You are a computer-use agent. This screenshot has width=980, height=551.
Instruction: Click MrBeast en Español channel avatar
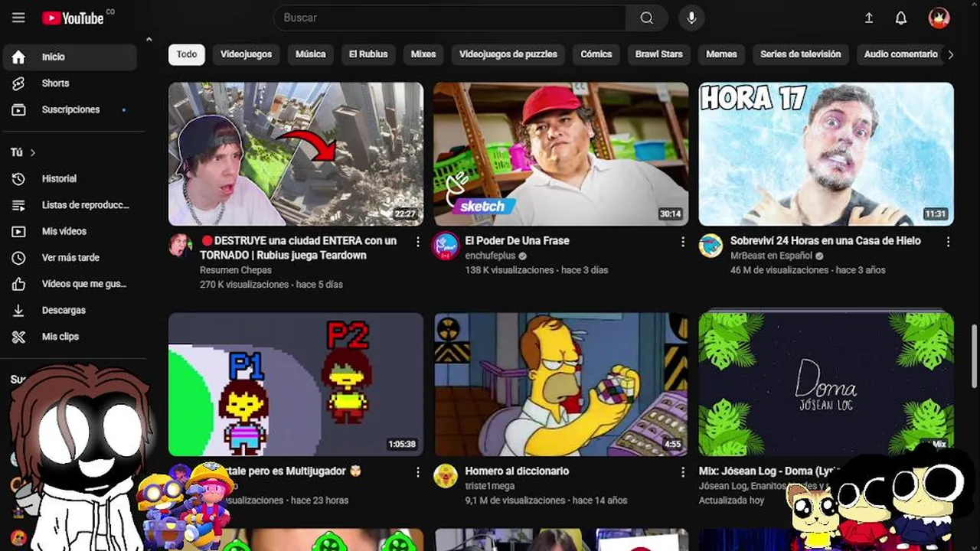(x=710, y=246)
